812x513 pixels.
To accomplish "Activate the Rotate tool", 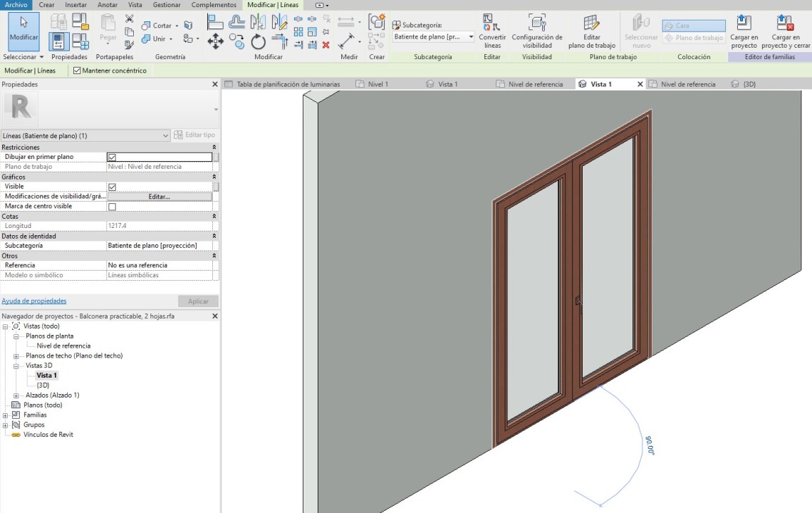I will click(x=258, y=42).
